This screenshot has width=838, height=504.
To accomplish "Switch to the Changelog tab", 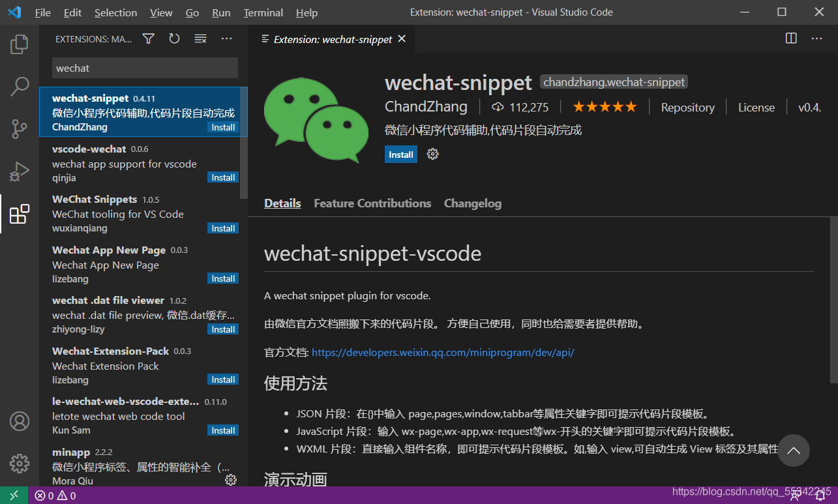I will (x=473, y=203).
